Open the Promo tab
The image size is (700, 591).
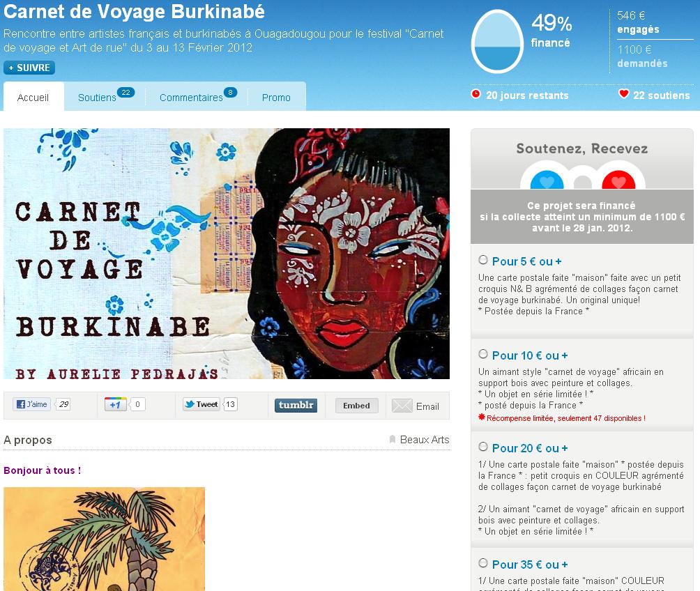276,98
